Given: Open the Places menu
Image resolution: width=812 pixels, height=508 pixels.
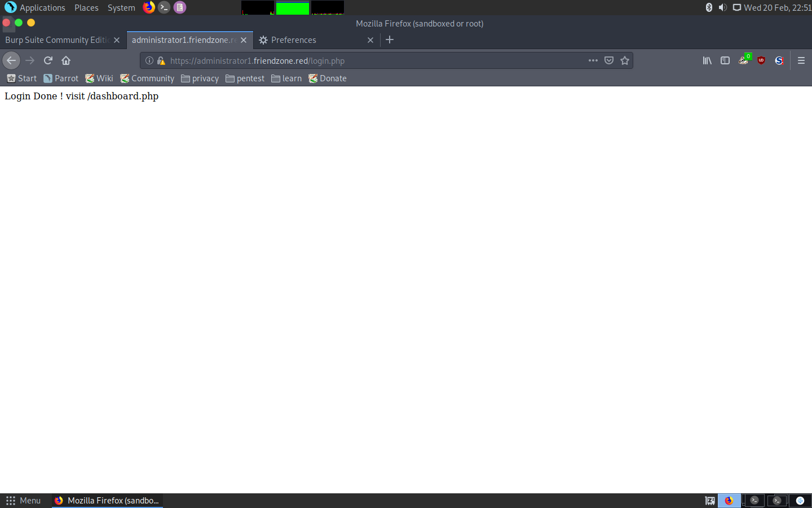Looking at the screenshot, I should (x=86, y=7).
